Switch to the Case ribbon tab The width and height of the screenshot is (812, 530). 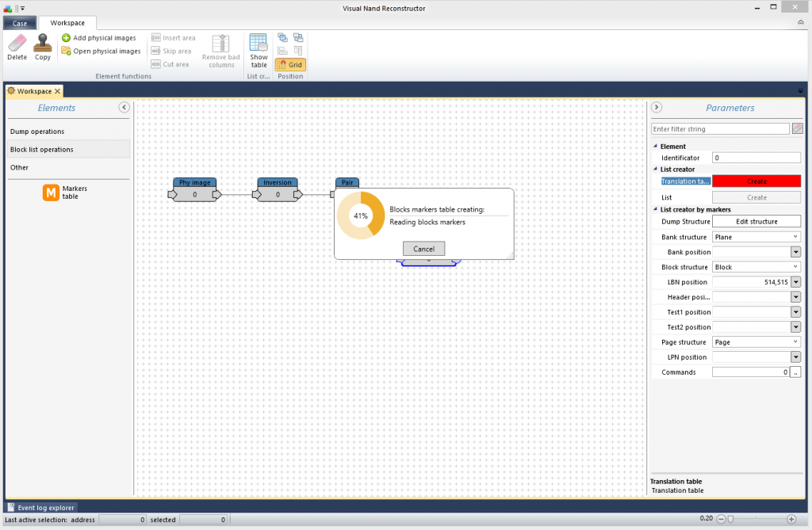[x=20, y=23]
